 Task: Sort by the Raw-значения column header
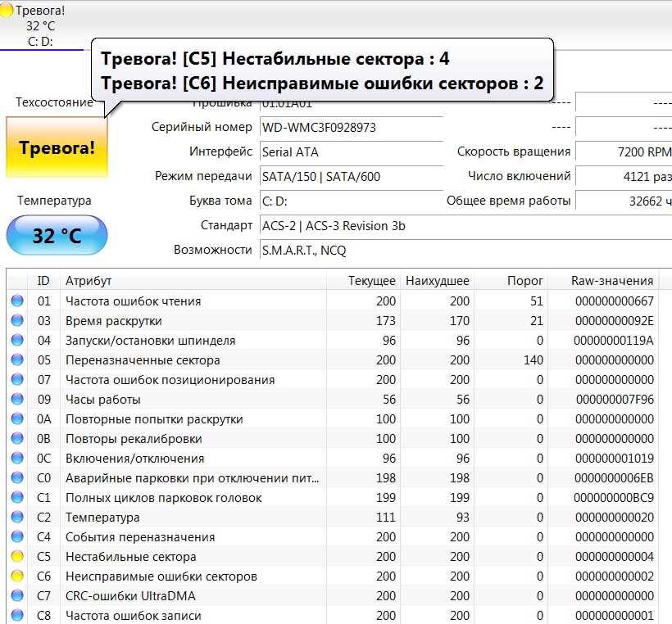click(611, 281)
